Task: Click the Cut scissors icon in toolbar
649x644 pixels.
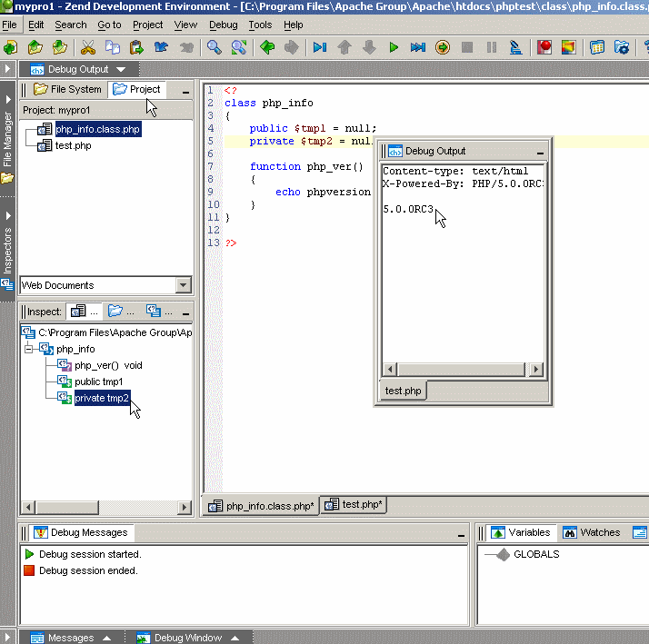Action: pos(88,47)
